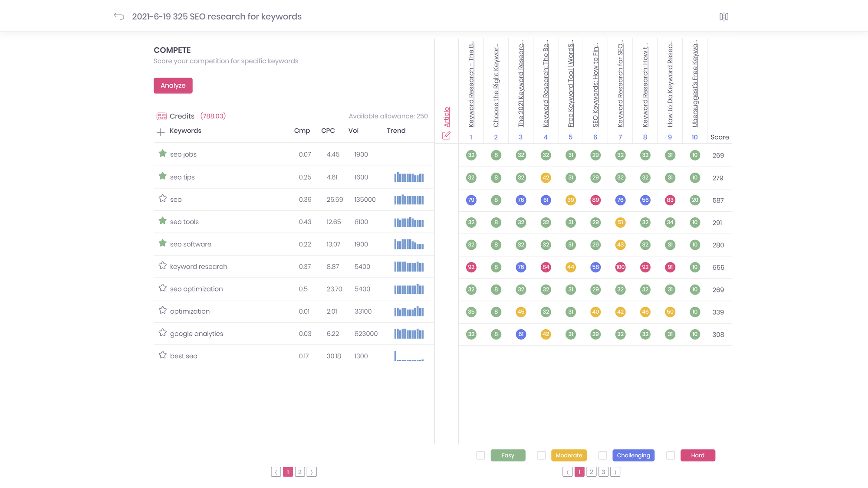
Task: Click column number 5 link
Action: (x=571, y=137)
